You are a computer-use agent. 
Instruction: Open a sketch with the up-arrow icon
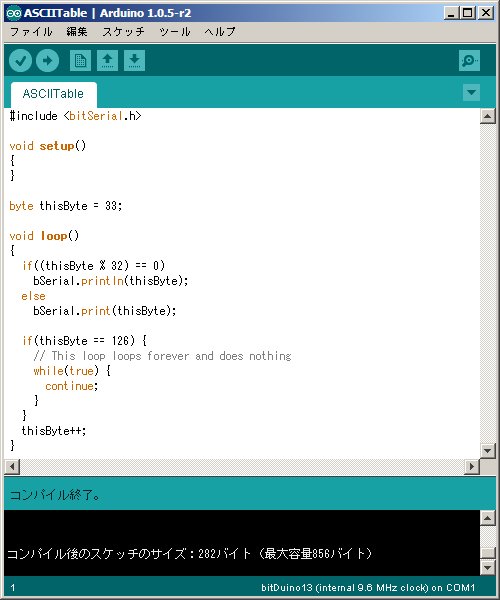point(107,60)
